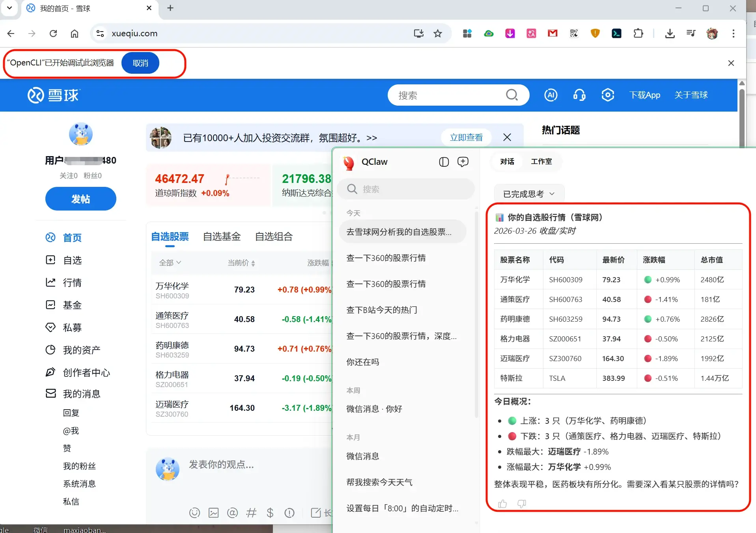The image size is (756, 533).
Task: Click the thumbs up icon under the reply
Action: 502,504
